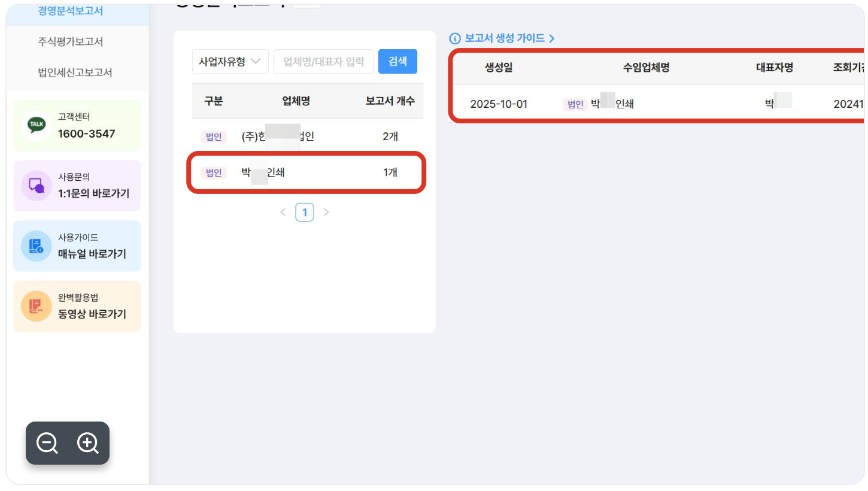Click the 생성일 column header
868x491 pixels.
tap(499, 68)
